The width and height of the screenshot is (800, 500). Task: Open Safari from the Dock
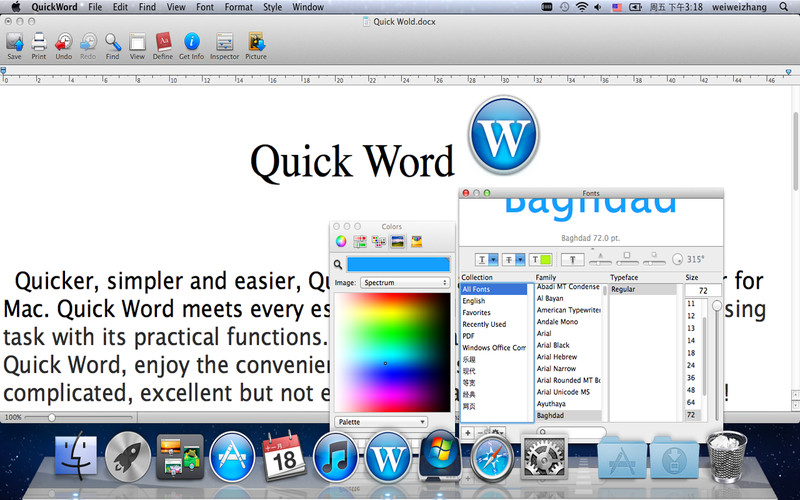(492, 458)
